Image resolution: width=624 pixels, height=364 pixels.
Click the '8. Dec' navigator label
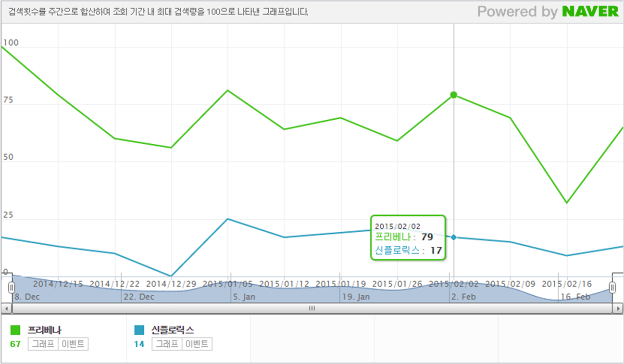tap(26, 297)
